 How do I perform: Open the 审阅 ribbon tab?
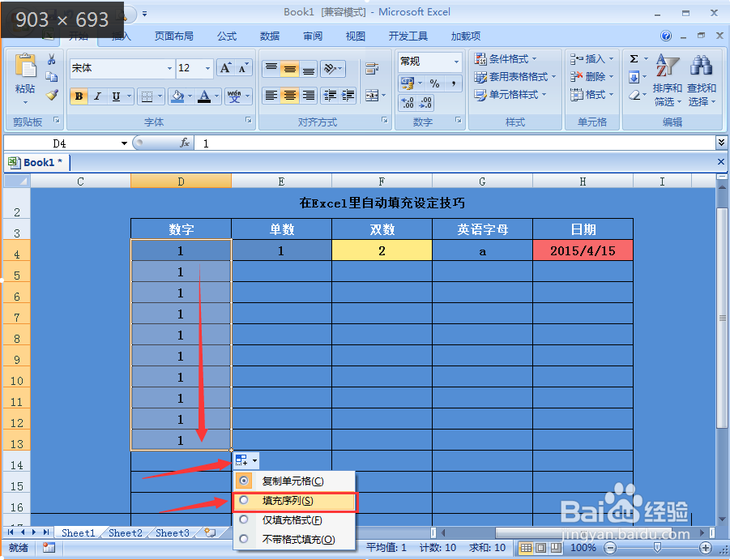(313, 36)
